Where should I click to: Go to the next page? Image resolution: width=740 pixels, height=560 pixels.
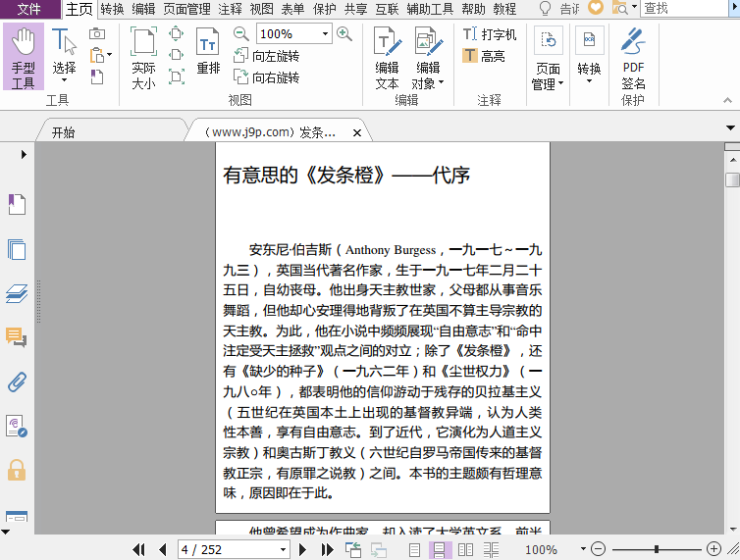[302, 549]
